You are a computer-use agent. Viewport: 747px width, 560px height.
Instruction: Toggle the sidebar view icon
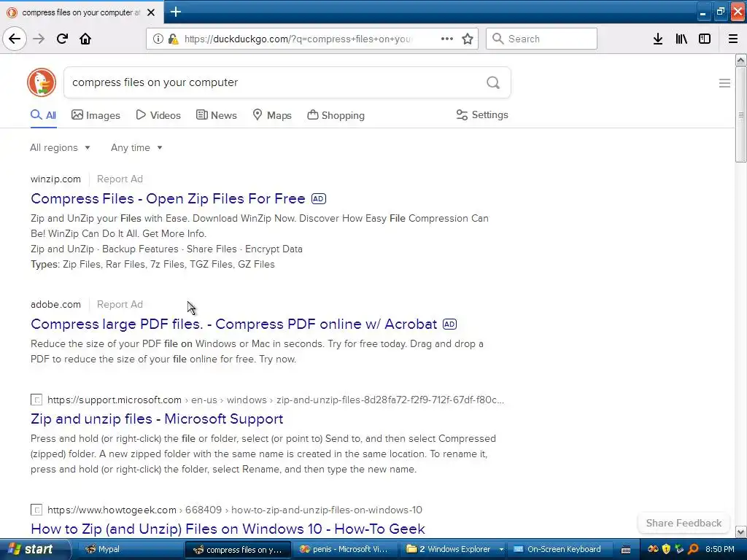tap(705, 39)
